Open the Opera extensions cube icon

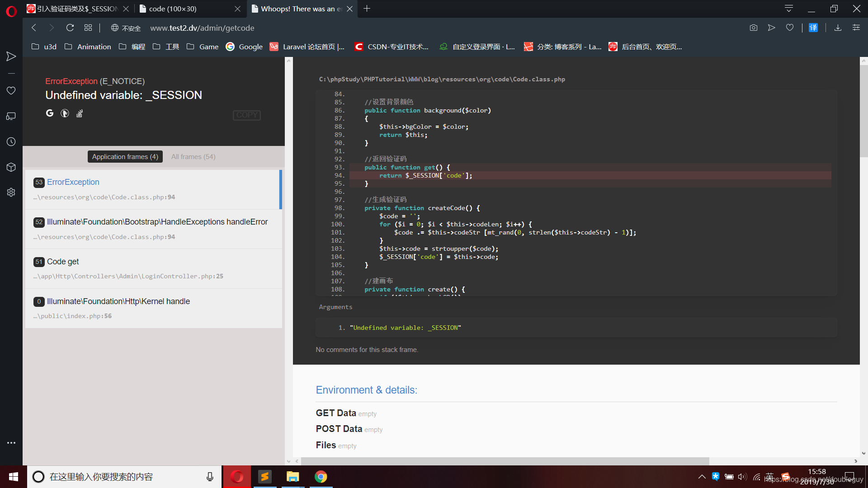tap(11, 167)
